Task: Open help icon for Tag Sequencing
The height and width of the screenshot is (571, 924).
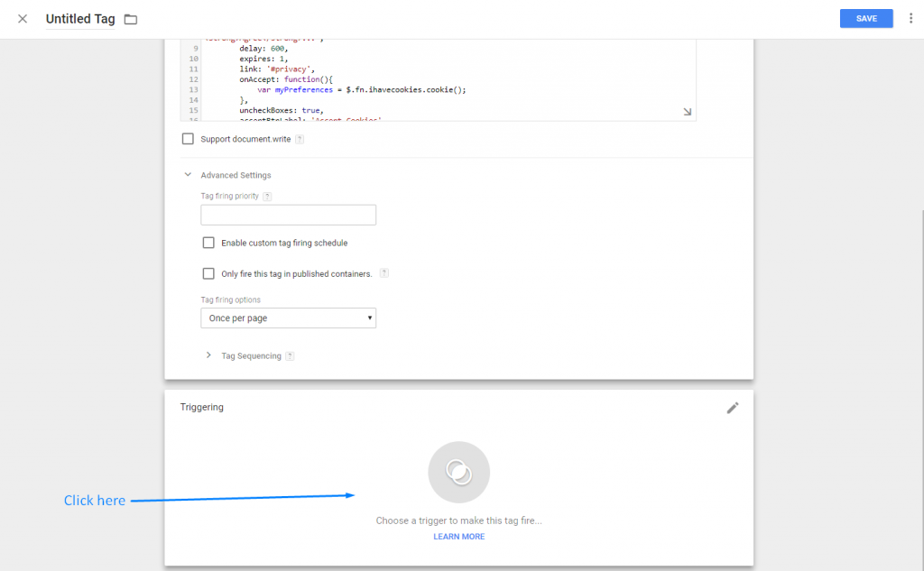Action: 290,356
